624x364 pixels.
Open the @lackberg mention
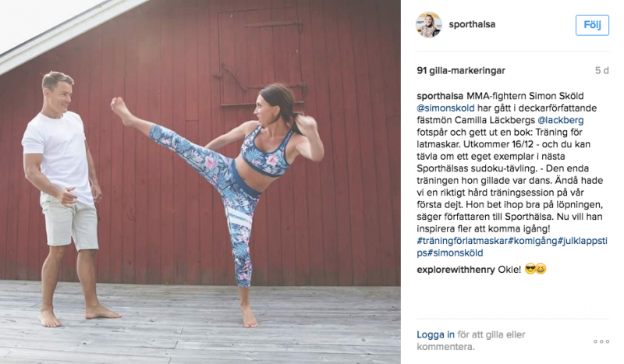561,120
